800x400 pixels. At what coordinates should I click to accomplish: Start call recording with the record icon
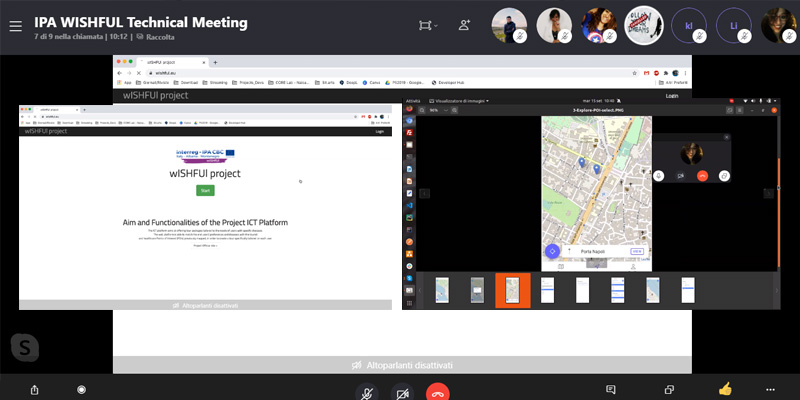[81, 390]
